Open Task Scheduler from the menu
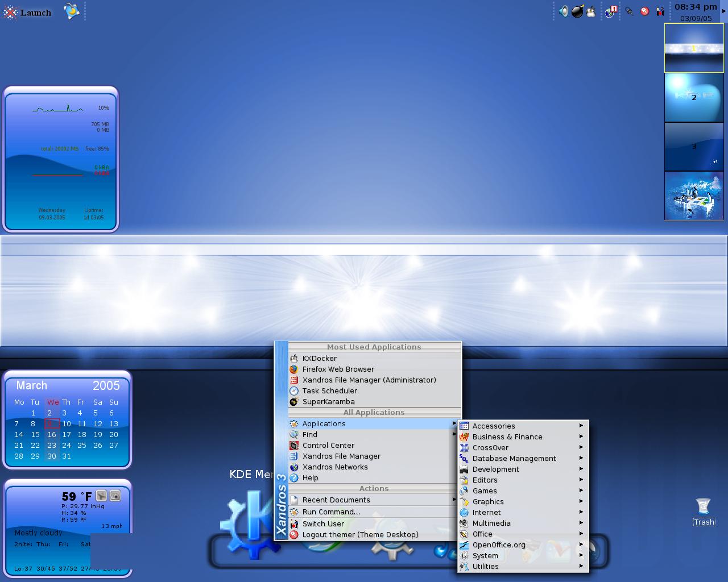The image size is (728, 582). (x=374, y=391)
